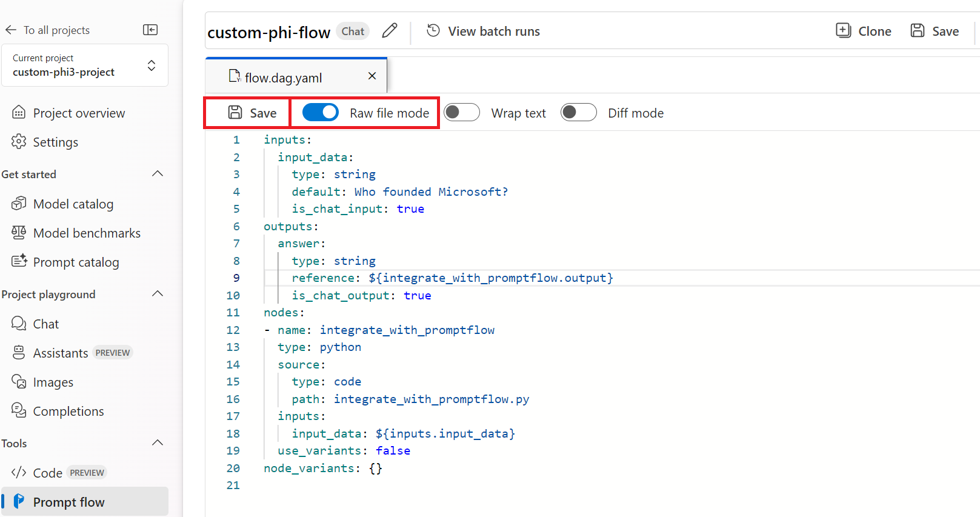Click the PREVIEW badge next to Code
Viewport: 980px width, 517px height.
[x=87, y=473]
